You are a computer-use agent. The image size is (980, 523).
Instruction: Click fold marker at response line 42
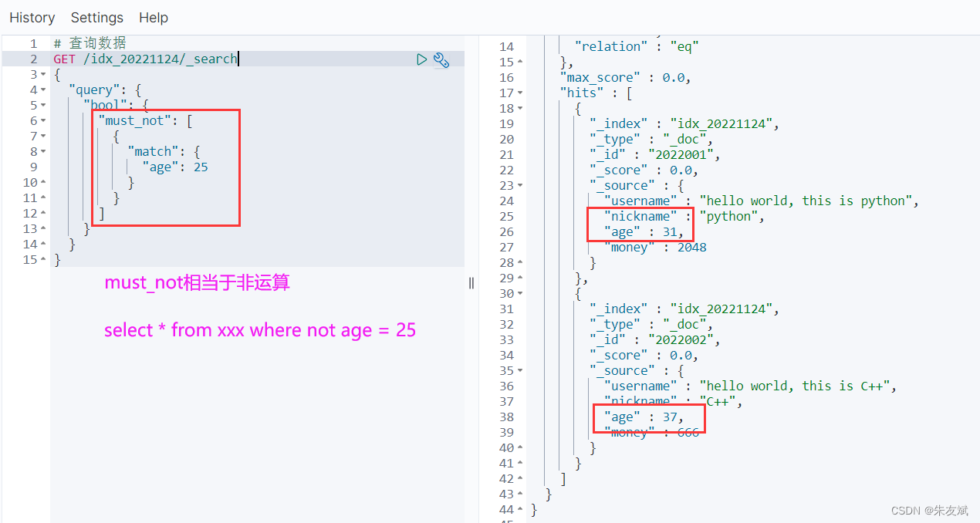[520, 479]
